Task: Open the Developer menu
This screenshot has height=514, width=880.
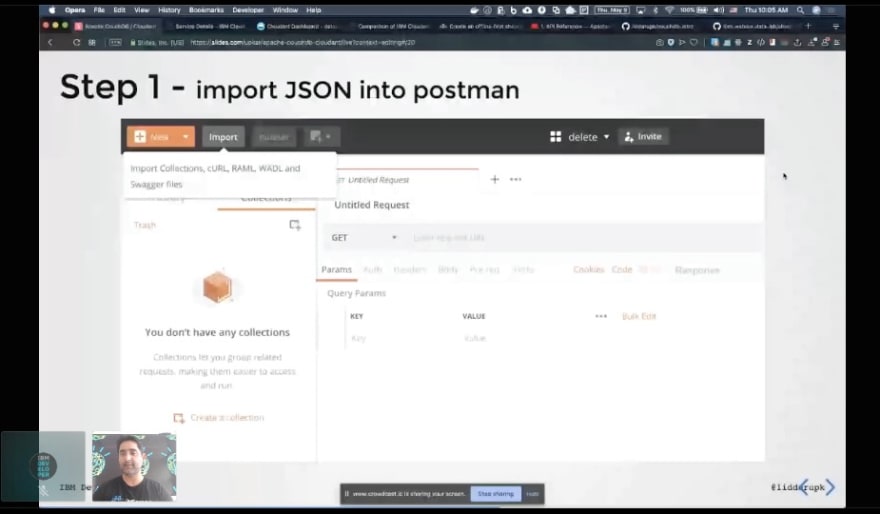Action: point(248,10)
